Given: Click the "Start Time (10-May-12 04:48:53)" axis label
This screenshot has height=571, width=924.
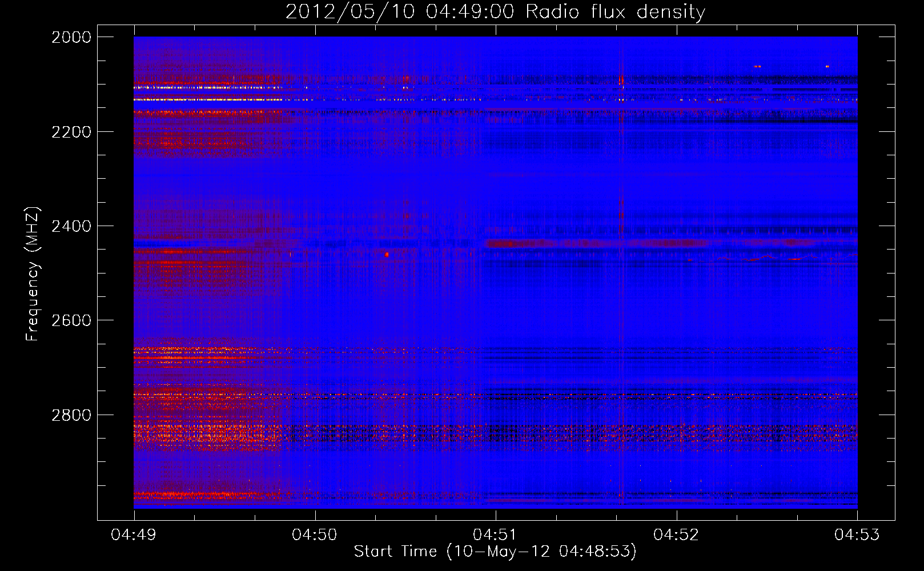Looking at the screenshot, I should tap(495, 552).
